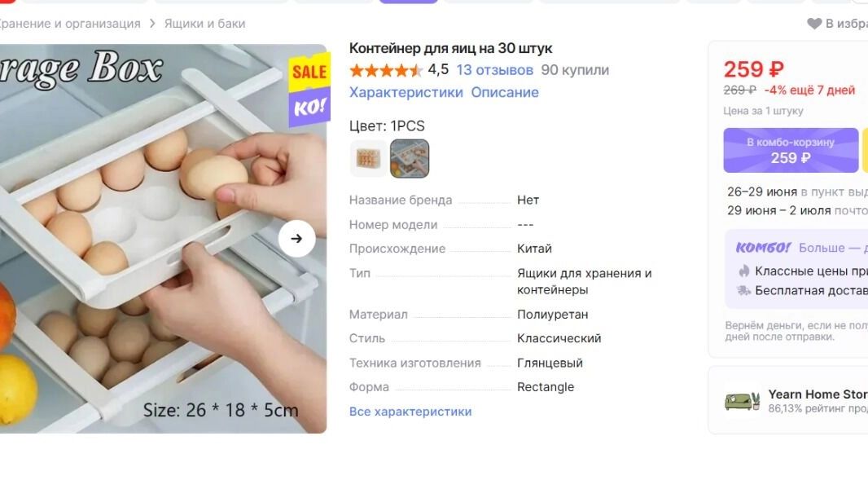Open Ящики и баки breadcrumb category

coord(205,24)
